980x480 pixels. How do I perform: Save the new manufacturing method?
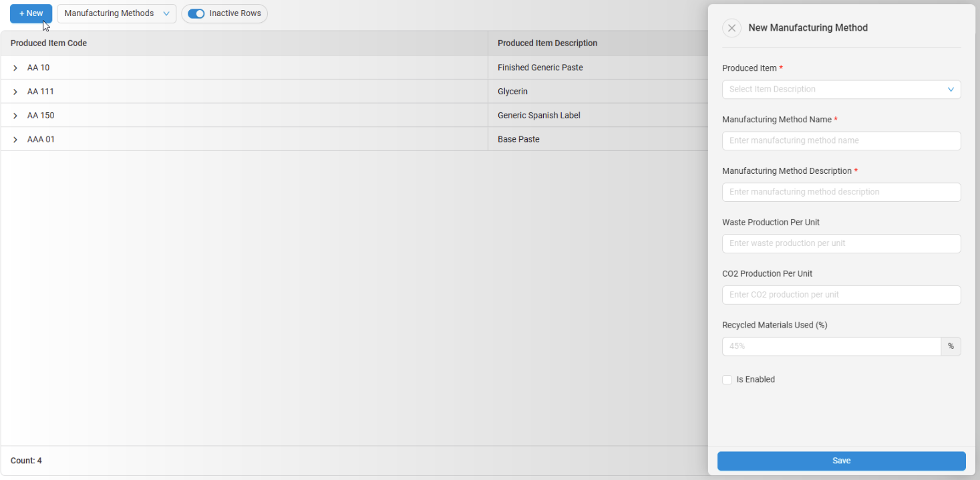pyautogui.click(x=841, y=461)
